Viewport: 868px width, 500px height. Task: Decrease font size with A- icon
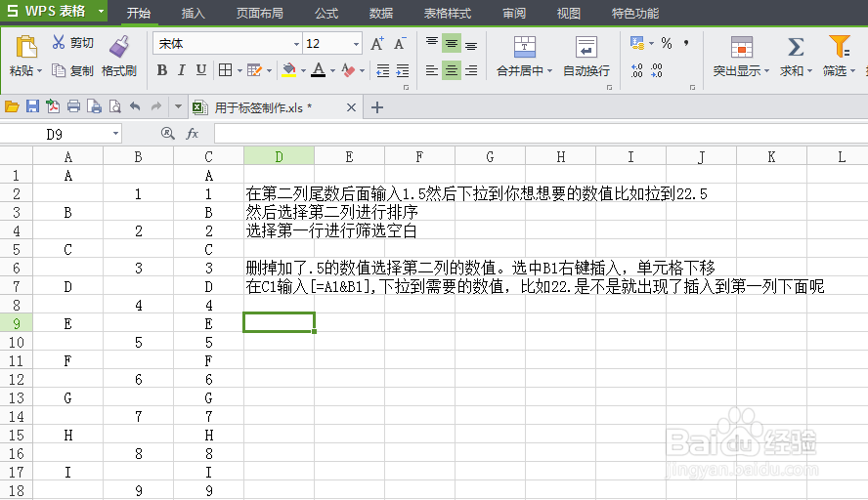400,44
